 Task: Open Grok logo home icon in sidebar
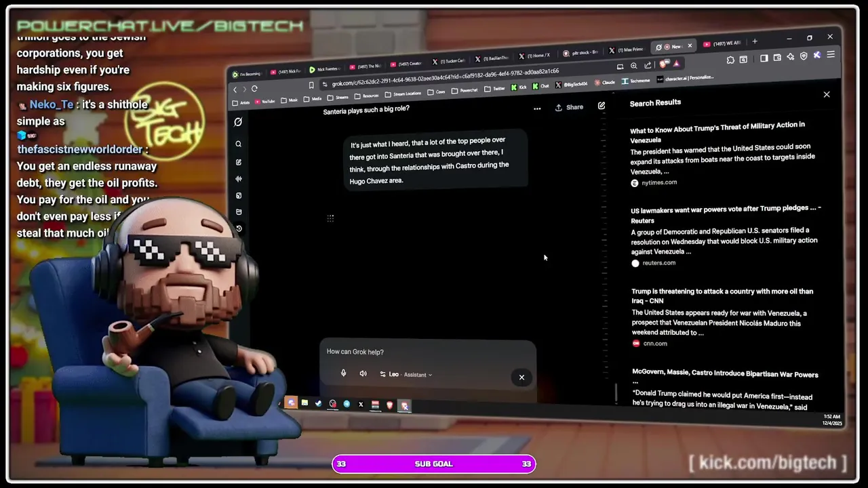238,122
